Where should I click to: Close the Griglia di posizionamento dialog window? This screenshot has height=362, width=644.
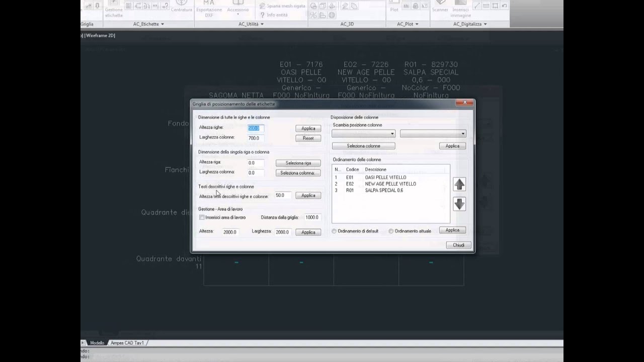464,103
